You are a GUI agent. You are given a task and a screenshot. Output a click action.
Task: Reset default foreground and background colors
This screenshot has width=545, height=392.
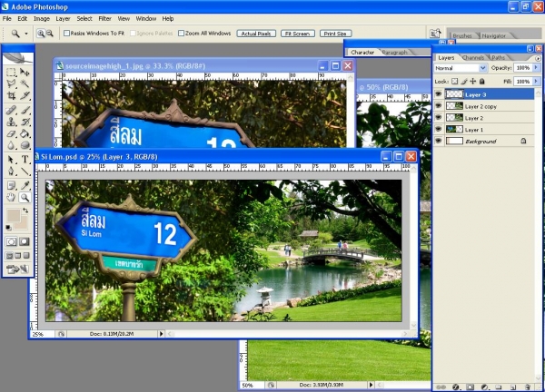(x=9, y=228)
